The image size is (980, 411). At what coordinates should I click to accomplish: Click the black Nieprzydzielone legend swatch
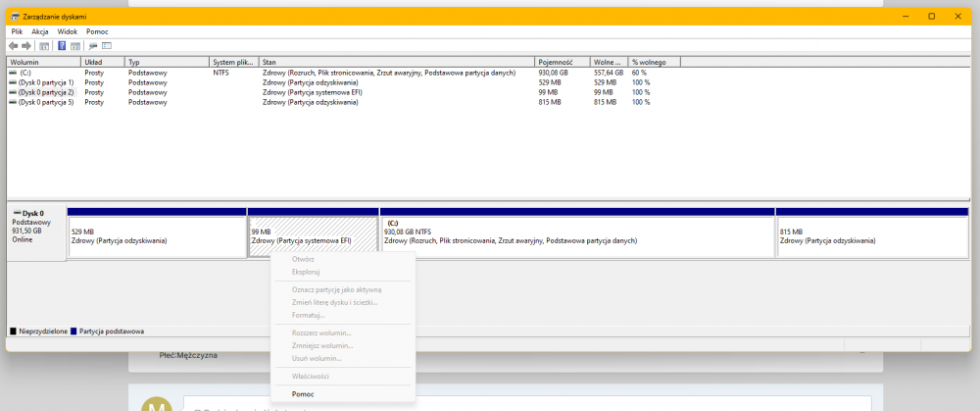point(13,332)
